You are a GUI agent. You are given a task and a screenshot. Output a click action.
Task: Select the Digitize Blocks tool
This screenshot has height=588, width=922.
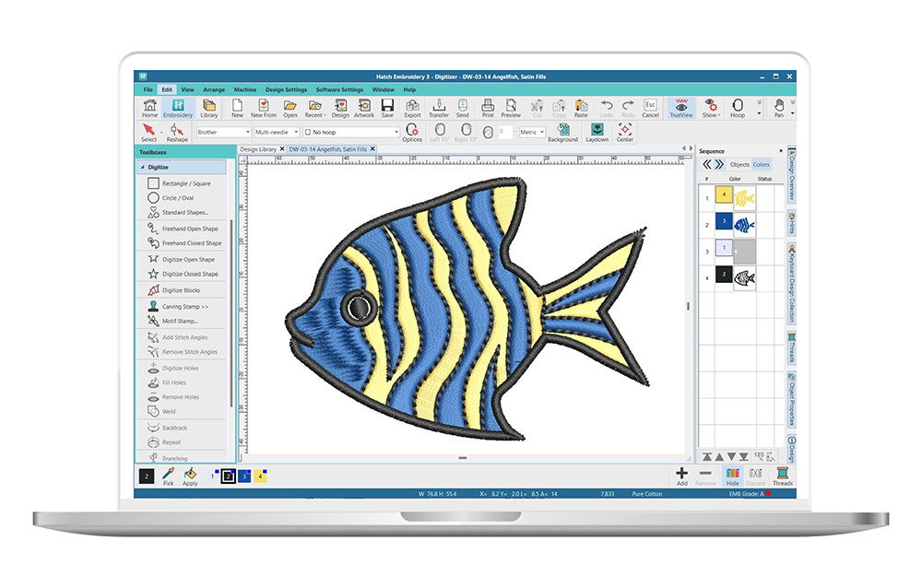pyautogui.click(x=182, y=289)
